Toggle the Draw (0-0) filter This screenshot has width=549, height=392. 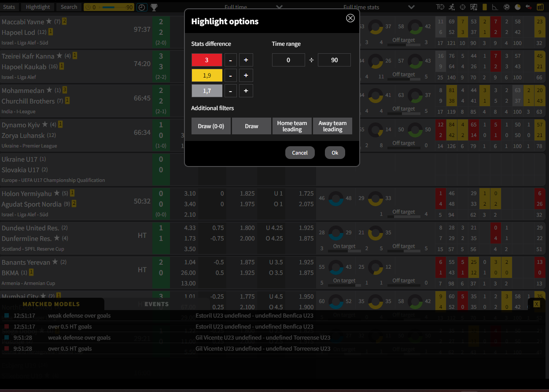click(x=211, y=126)
